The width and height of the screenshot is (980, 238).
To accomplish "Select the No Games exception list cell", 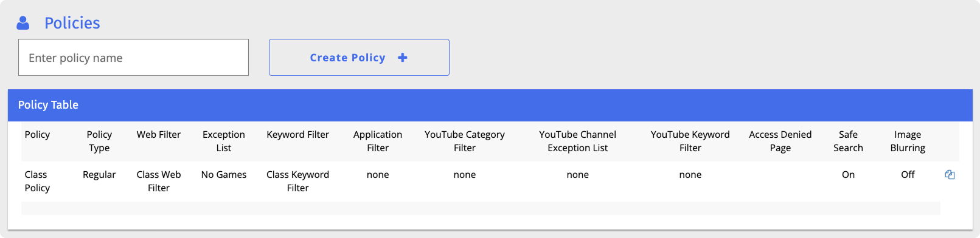I will (224, 175).
